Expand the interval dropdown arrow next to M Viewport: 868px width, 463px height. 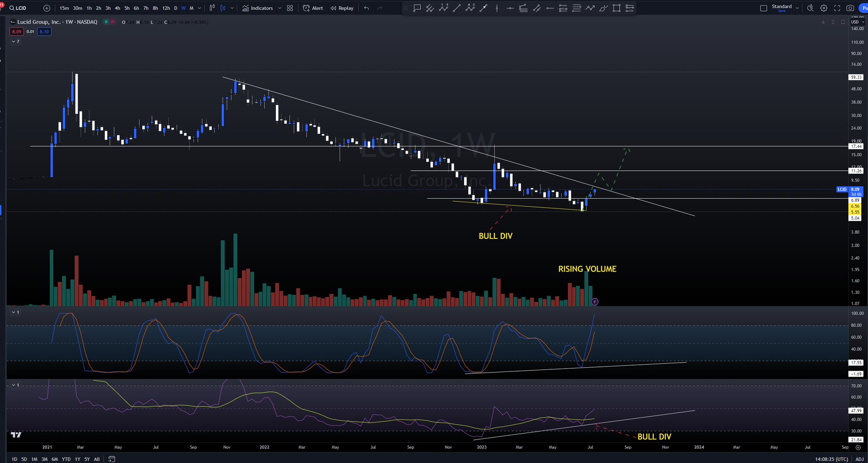199,8
